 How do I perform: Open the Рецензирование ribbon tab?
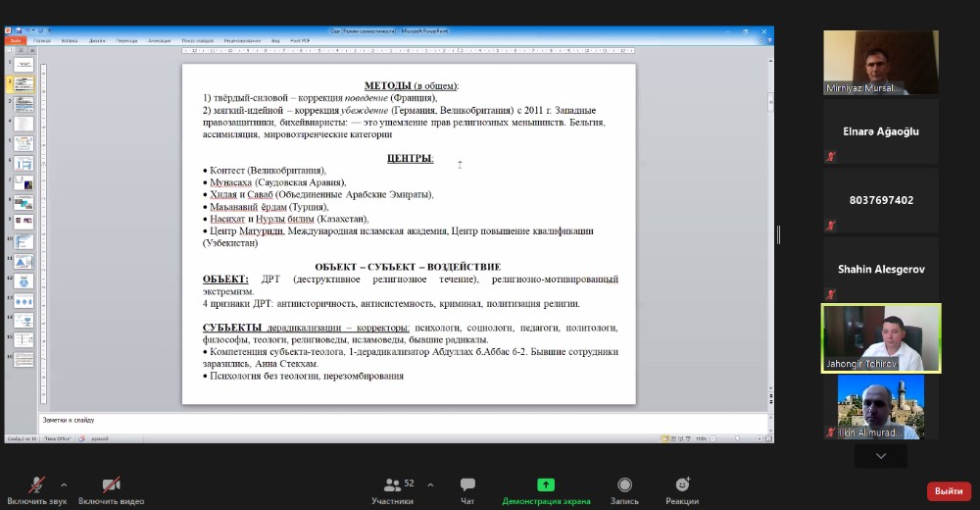[x=242, y=40]
